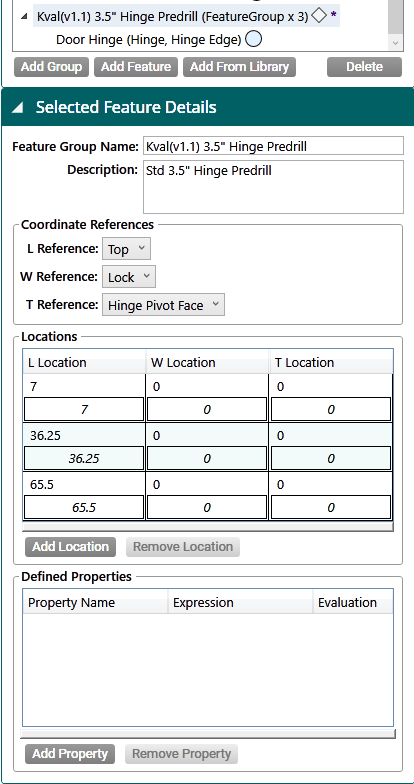Edit the Description text box

273,187
